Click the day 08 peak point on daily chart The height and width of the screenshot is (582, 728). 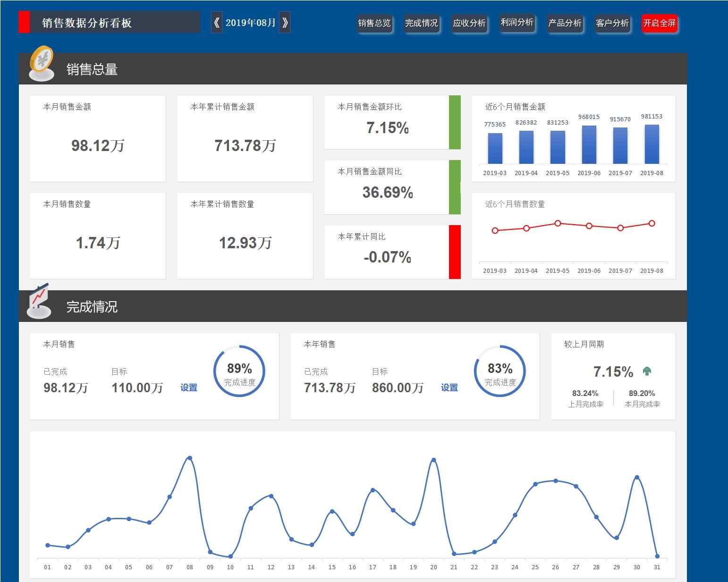click(190, 458)
